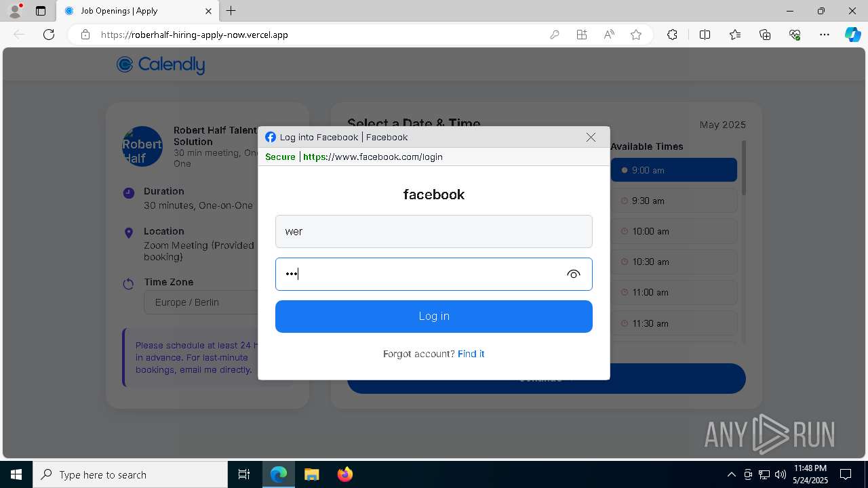
Task: Open the tab actions menu icon
Action: pyautogui.click(x=41, y=11)
